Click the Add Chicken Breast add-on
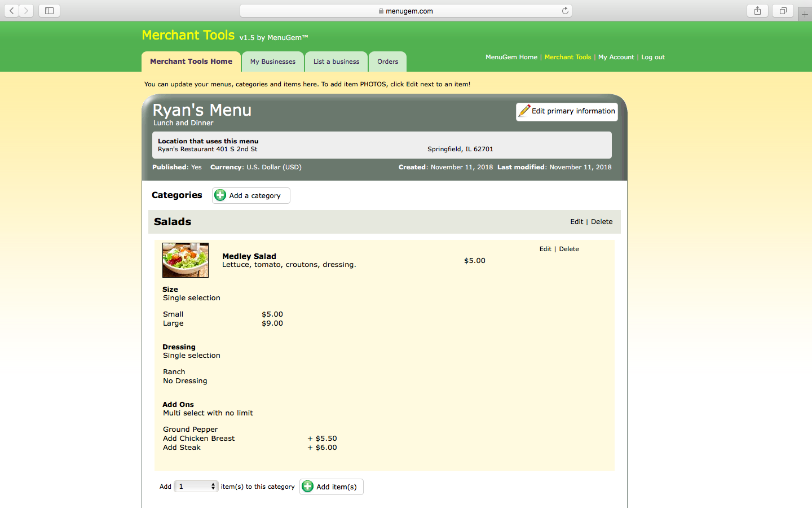The width and height of the screenshot is (812, 508). (199, 439)
